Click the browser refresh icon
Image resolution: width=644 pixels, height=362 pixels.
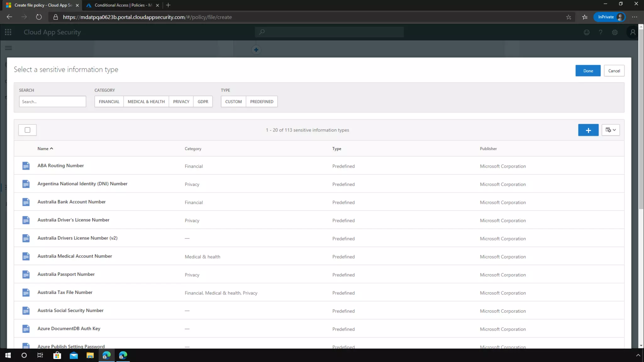(39, 17)
